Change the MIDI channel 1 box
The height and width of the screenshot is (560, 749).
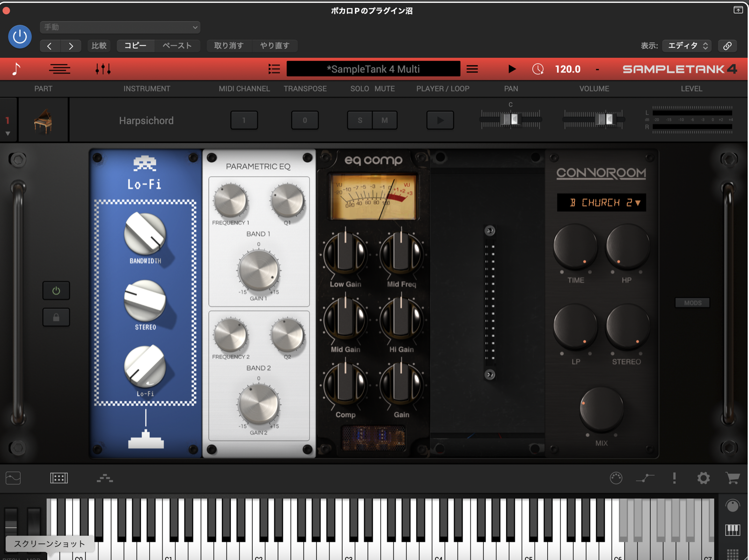point(244,120)
